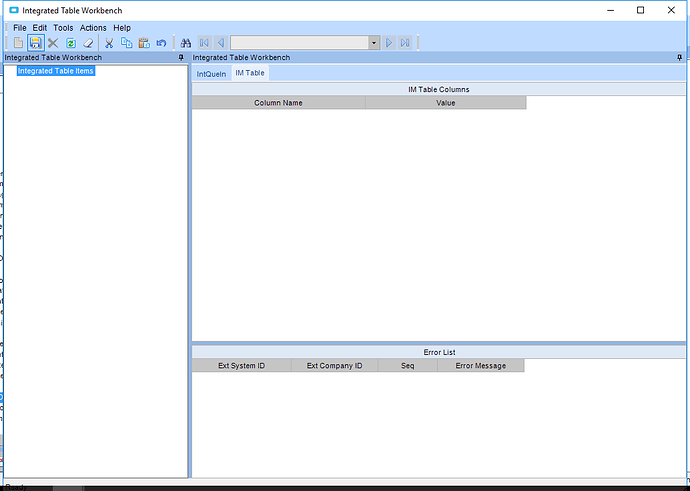The height and width of the screenshot is (491, 690).
Task: Maximize the Integrated Table Workbench window
Action: (x=641, y=10)
